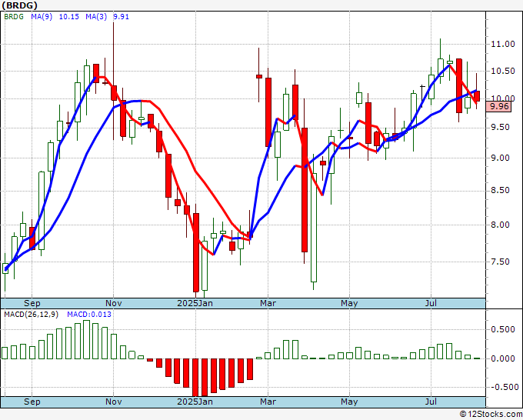Click the tallest green MACD bar in October
This screenshot has width=523, height=420.
click(x=86, y=339)
